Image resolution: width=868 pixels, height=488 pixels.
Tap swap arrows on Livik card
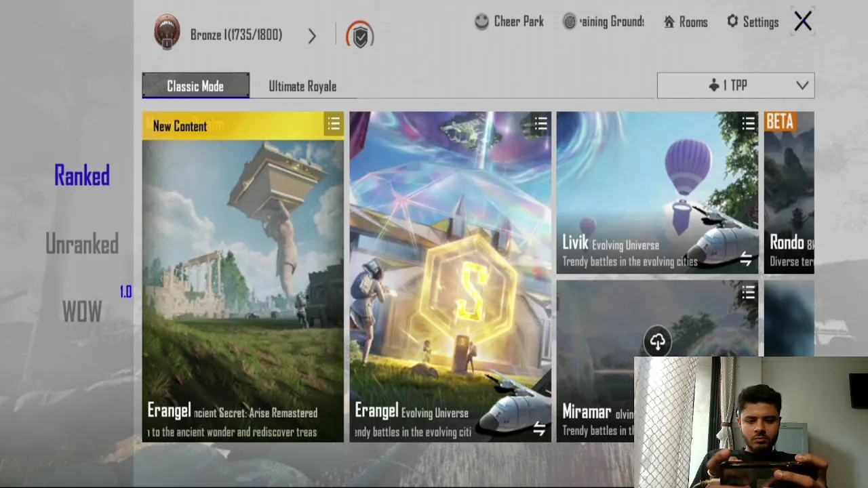click(x=745, y=259)
